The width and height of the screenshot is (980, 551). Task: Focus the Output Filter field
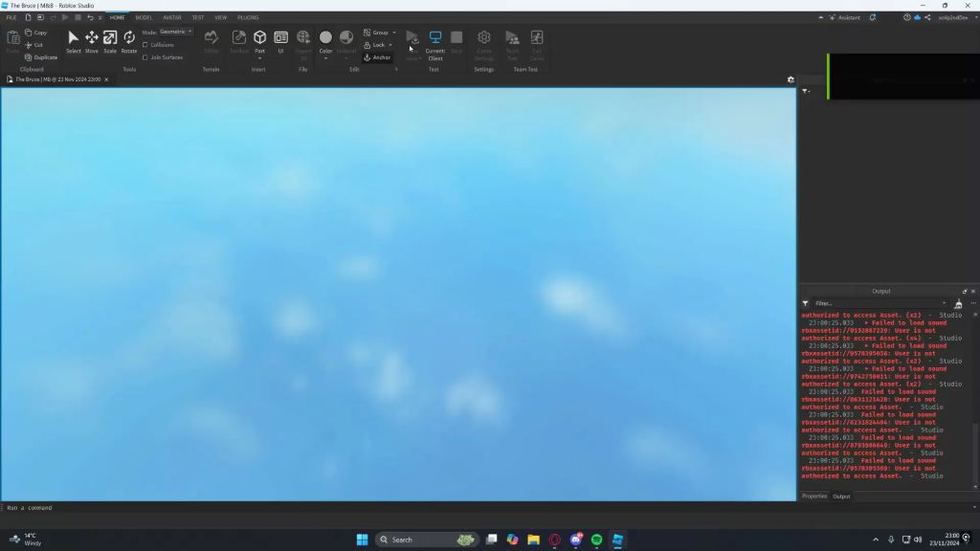(880, 303)
